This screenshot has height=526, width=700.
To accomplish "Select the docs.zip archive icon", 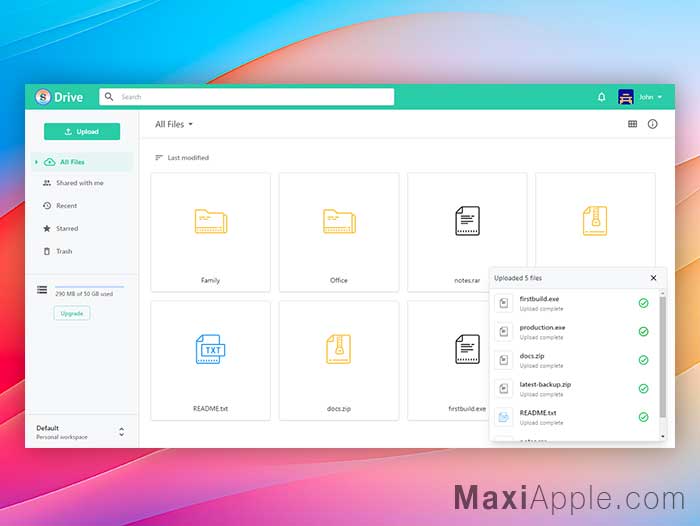I will (338, 349).
